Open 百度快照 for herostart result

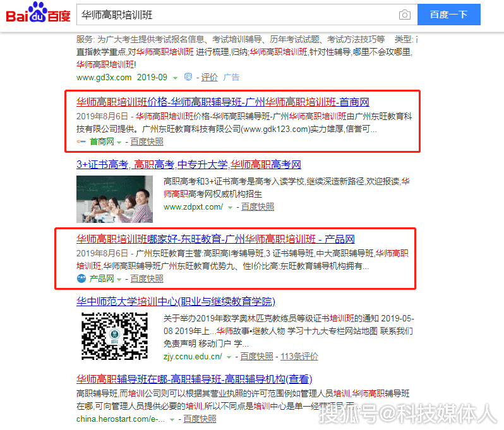click(200, 419)
